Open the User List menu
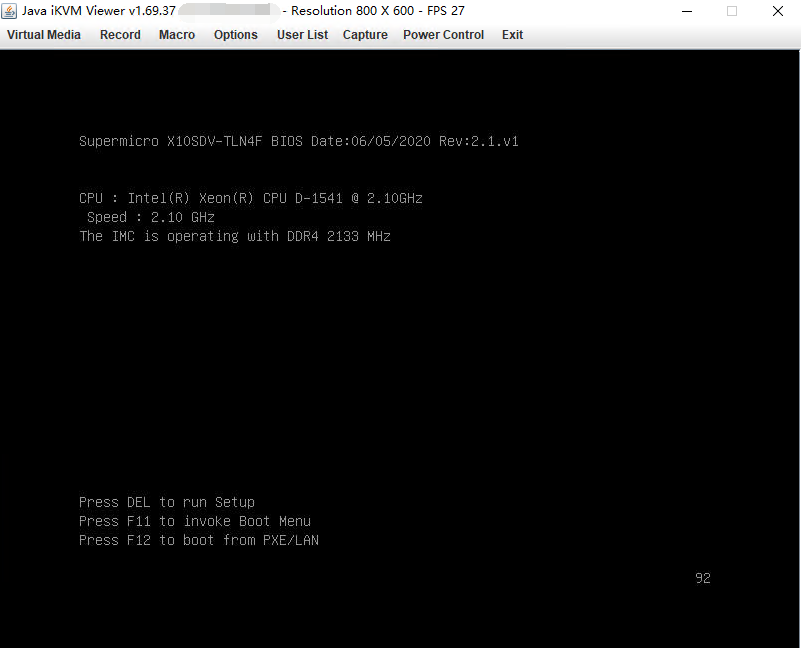The height and width of the screenshot is (648, 801). pos(302,35)
